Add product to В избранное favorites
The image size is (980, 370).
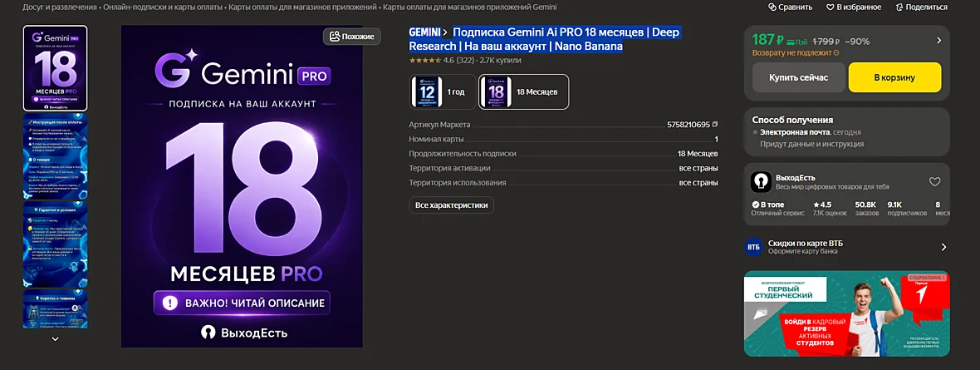[854, 7]
